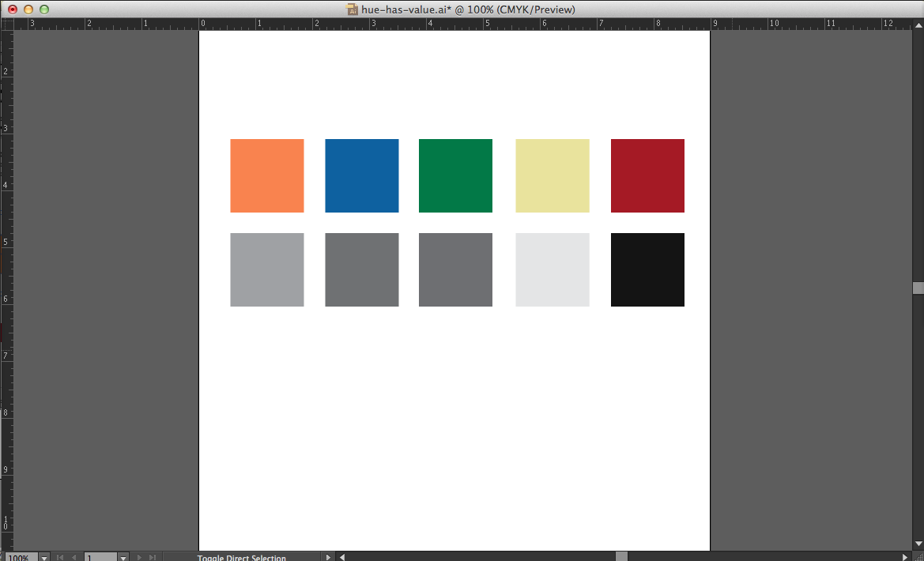Select the black square in bottom row
Screen dimensions: 924x561
[x=647, y=269]
